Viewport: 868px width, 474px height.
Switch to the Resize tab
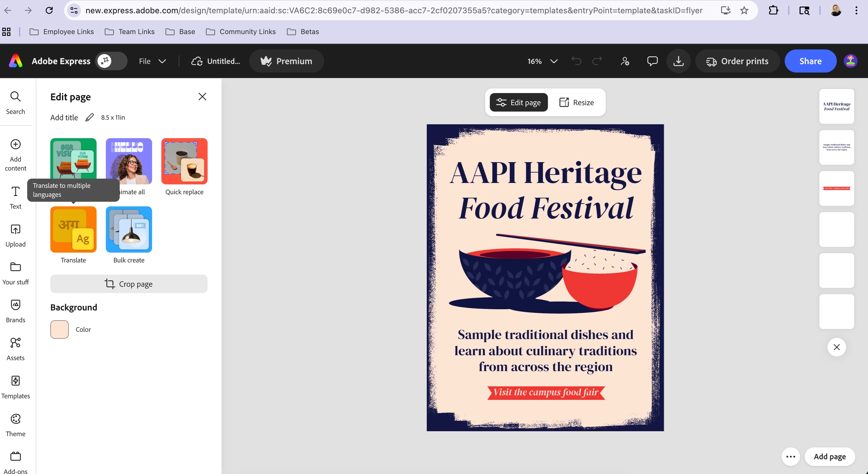coord(577,102)
